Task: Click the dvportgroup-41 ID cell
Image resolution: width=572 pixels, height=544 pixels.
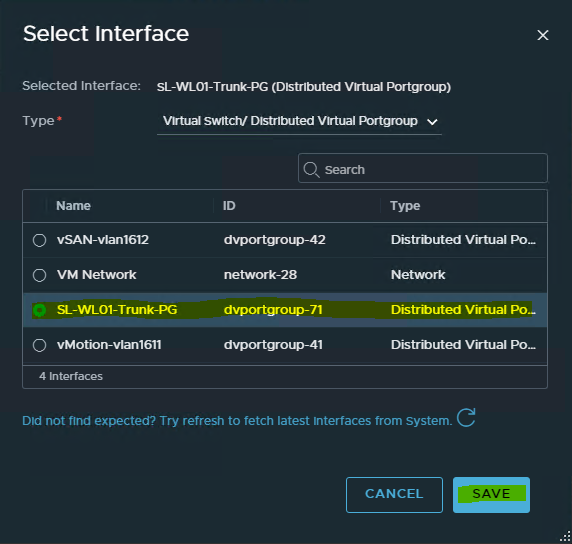Action: tap(273, 345)
